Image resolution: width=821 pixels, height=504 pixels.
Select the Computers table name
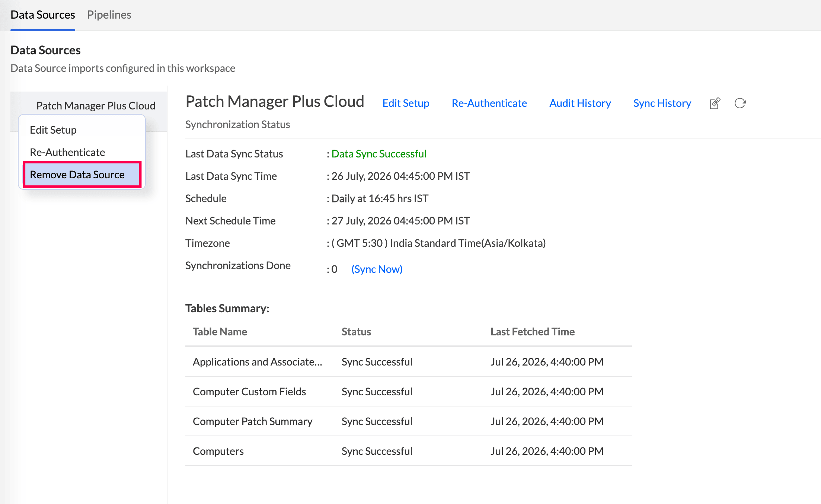pos(218,451)
